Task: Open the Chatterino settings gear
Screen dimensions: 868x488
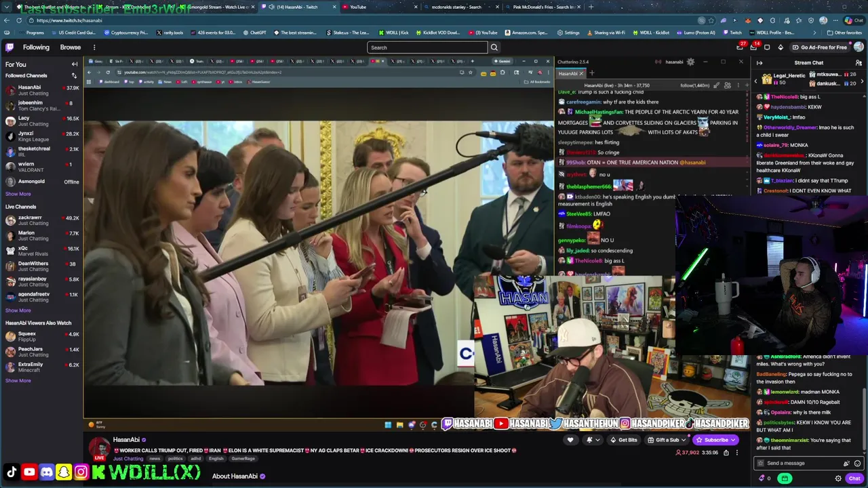Action: [x=690, y=62]
